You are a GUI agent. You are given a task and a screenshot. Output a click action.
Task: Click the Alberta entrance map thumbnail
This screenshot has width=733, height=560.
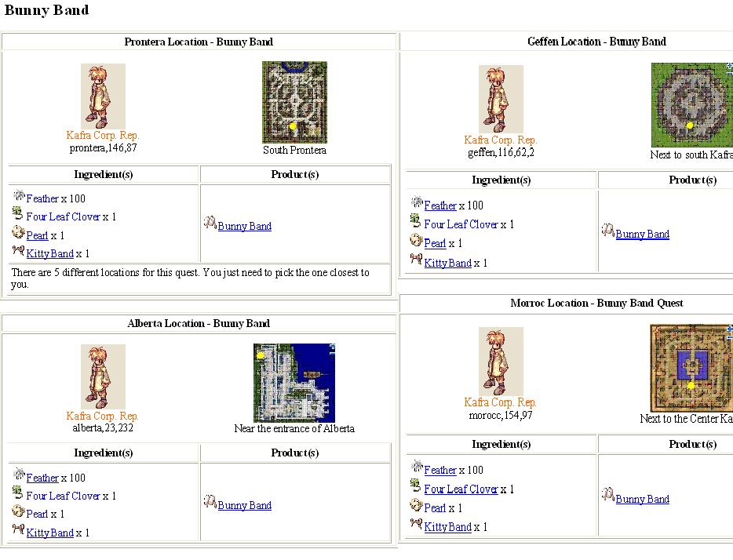coord(294,383)
